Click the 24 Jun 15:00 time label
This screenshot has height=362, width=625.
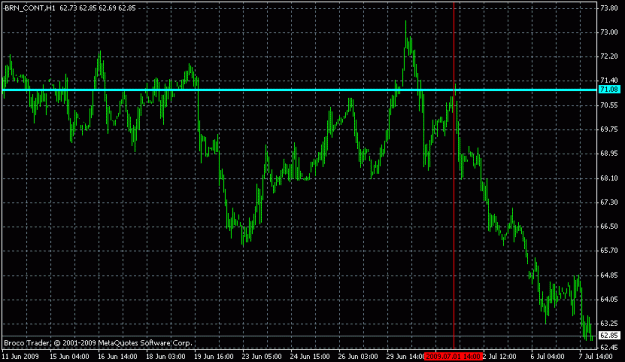(310, 356)
